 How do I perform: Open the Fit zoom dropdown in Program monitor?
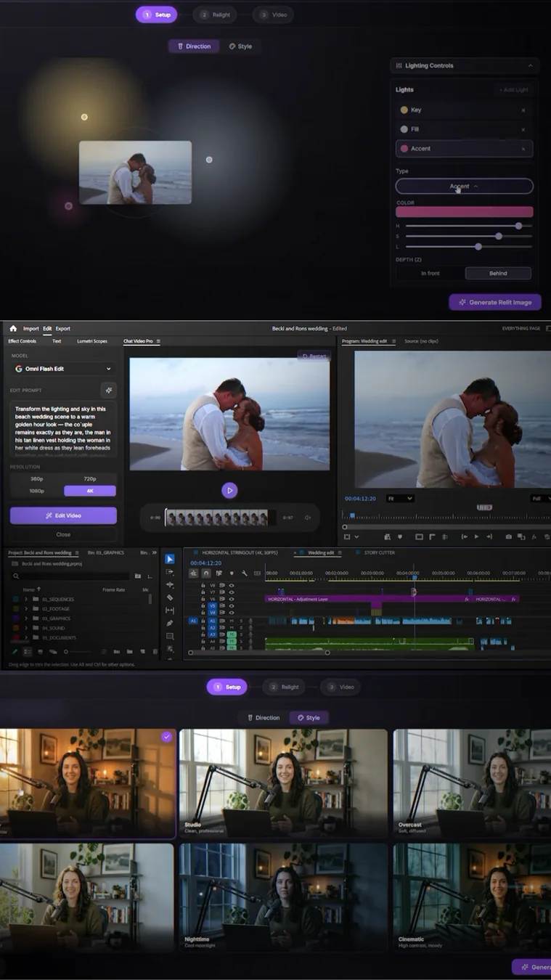(400, 499)
